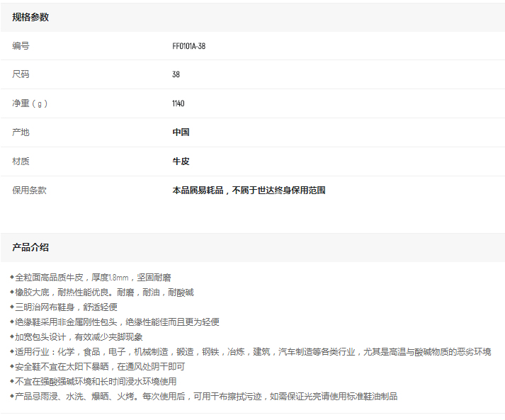Click the 产地 row label
505x420 pixels.
[x=21, y=132]
